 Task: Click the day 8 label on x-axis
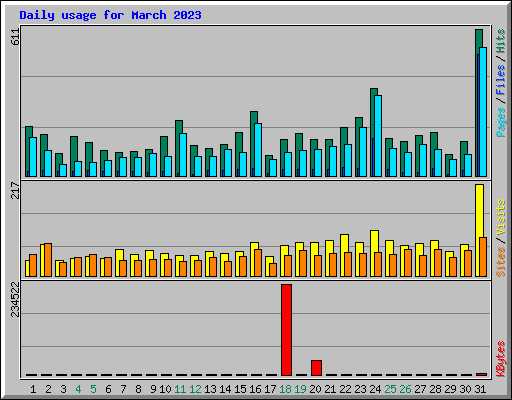[138, 389]
